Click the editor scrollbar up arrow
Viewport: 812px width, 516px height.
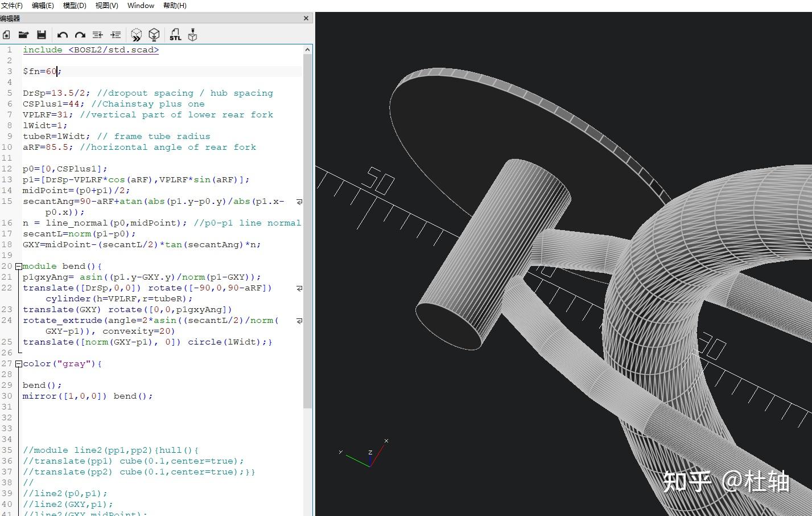point(307,50)
